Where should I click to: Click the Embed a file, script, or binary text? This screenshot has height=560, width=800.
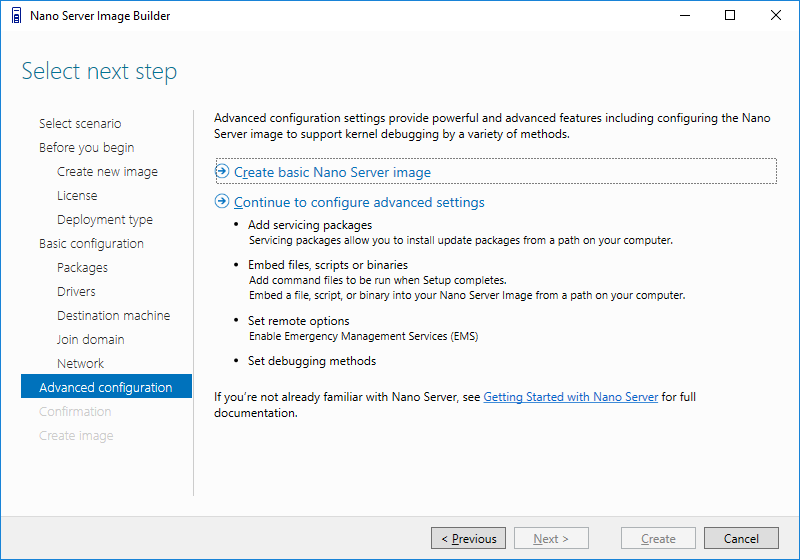click(x=467, y=295)
